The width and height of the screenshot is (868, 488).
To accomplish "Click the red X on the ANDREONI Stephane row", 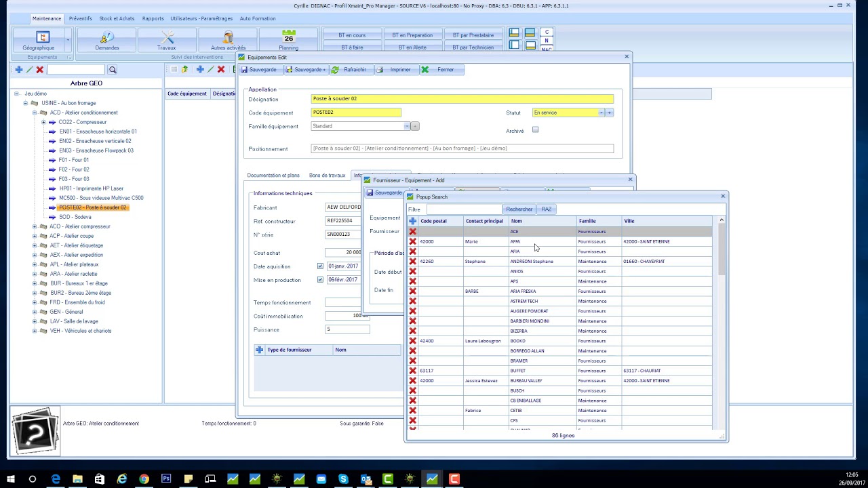I will (412, 261).
